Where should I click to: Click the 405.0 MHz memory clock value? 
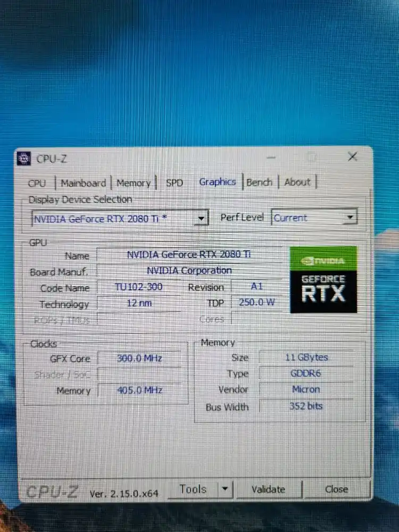coord(139,390)
